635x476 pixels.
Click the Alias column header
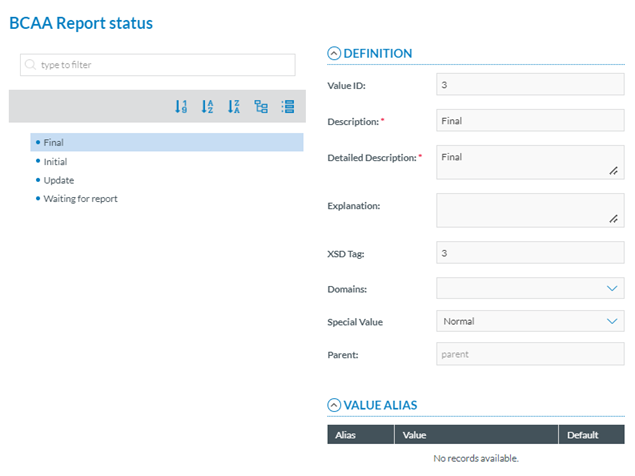point(346,435)
